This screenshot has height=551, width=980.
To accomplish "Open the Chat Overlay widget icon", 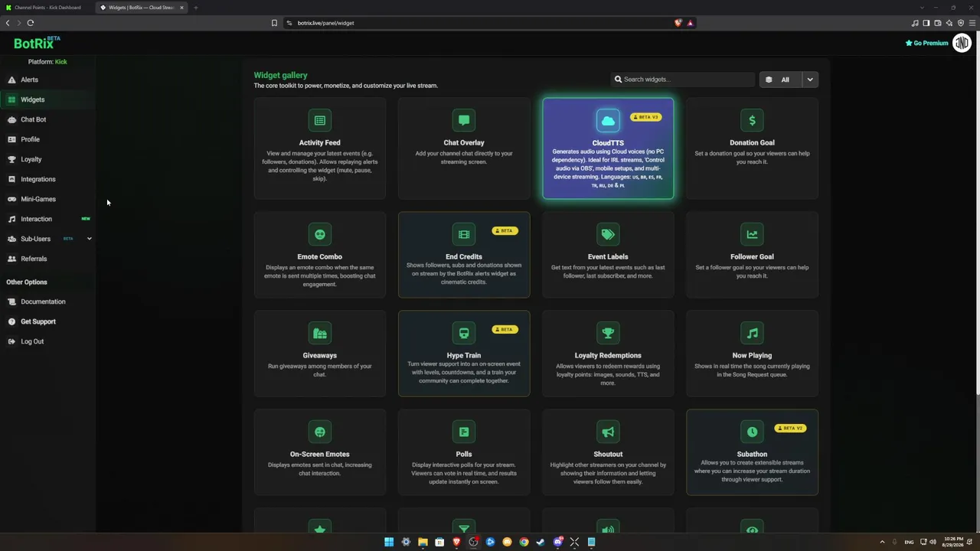I will [464, 120].
